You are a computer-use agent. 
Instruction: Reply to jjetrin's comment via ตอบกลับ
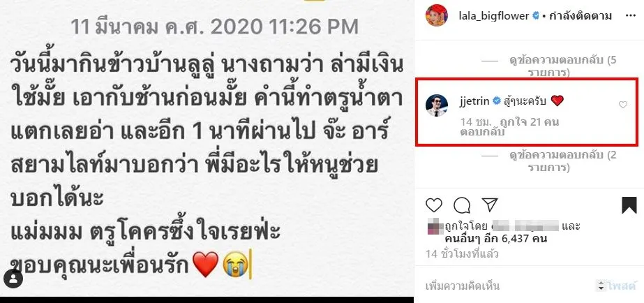click(x=483, y=133)
